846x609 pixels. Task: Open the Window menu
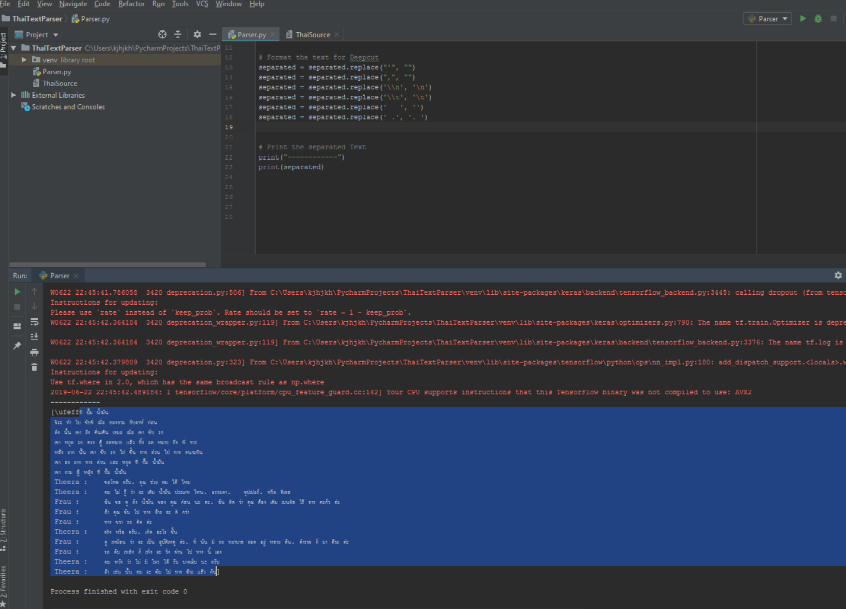pos(228,4)
